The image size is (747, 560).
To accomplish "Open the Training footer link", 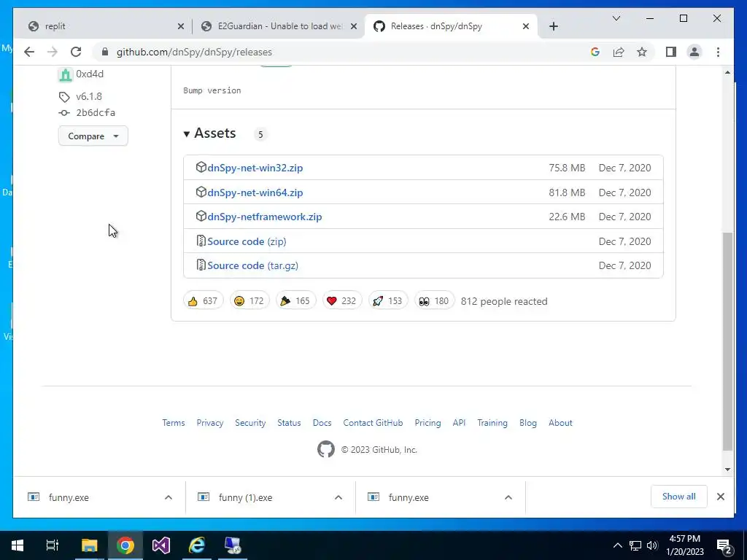I will pyautogui.click(x=492, y=423).
